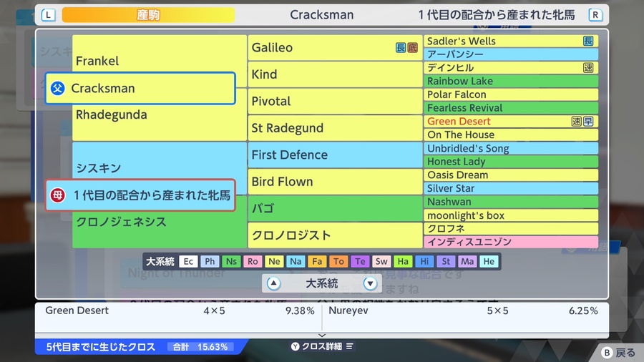Click the down arrow beside 大系統
The width and height of the screenshot is (644, 362).
(x=370, y=283)
